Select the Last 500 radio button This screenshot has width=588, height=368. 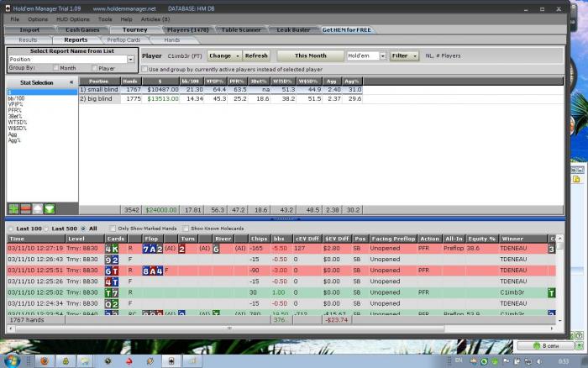click(x=46, y=229)
